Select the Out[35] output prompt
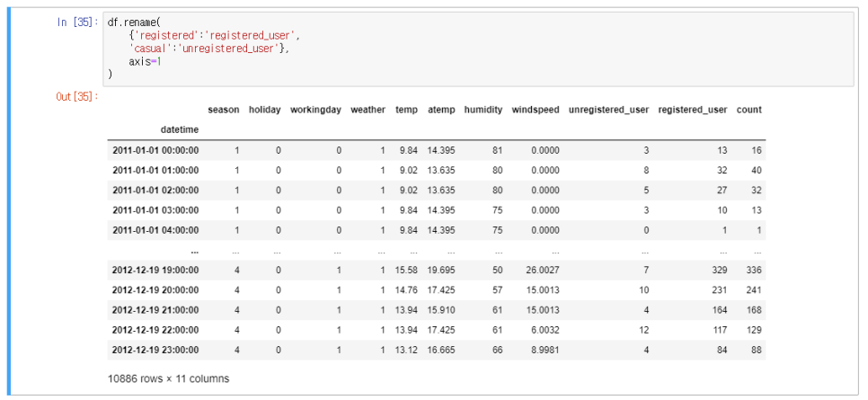The height and width of the screenshot is (400, 868). tap(77, 96)
